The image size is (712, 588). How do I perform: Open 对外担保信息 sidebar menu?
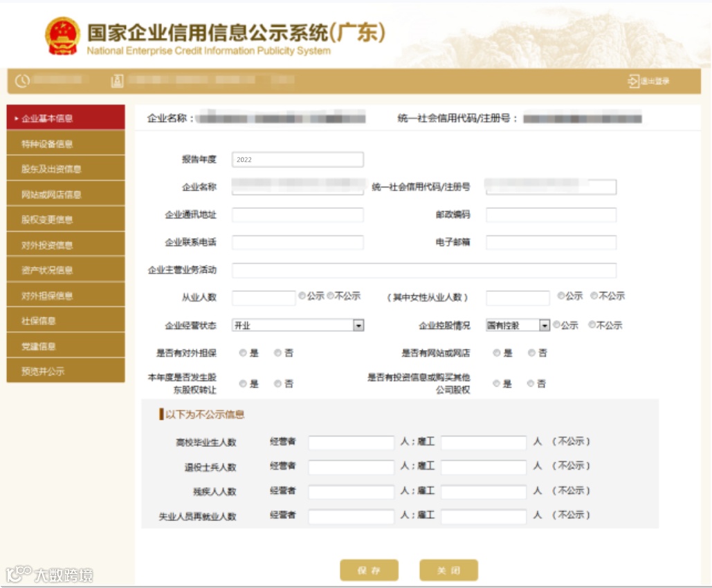(66, 295)
